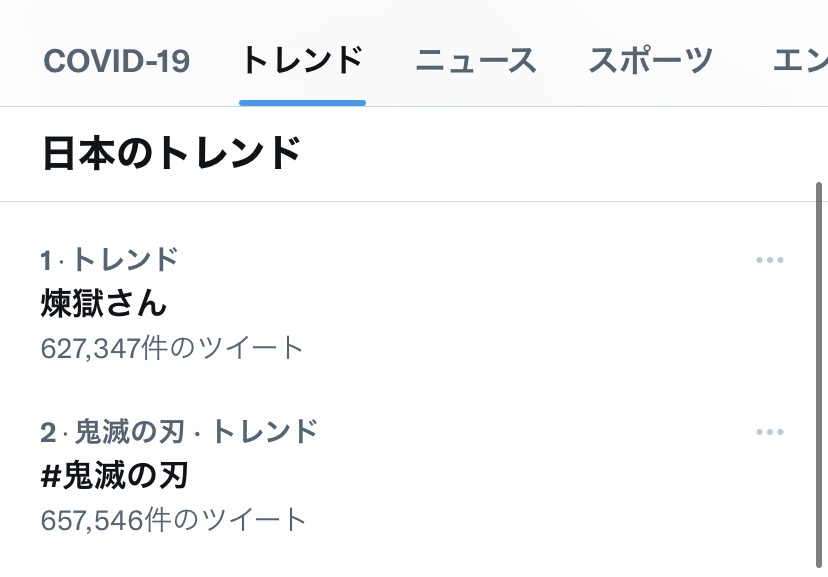This screenshot has width=828, height=577.
Task: Open the #鬼滅の刃 hashtag trend
Action: click(x=115, y=475)
